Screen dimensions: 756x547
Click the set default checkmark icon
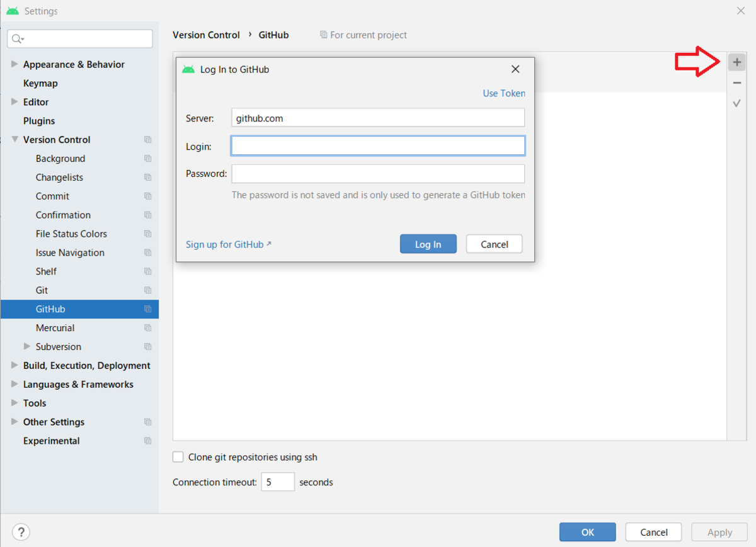point(736,103)
